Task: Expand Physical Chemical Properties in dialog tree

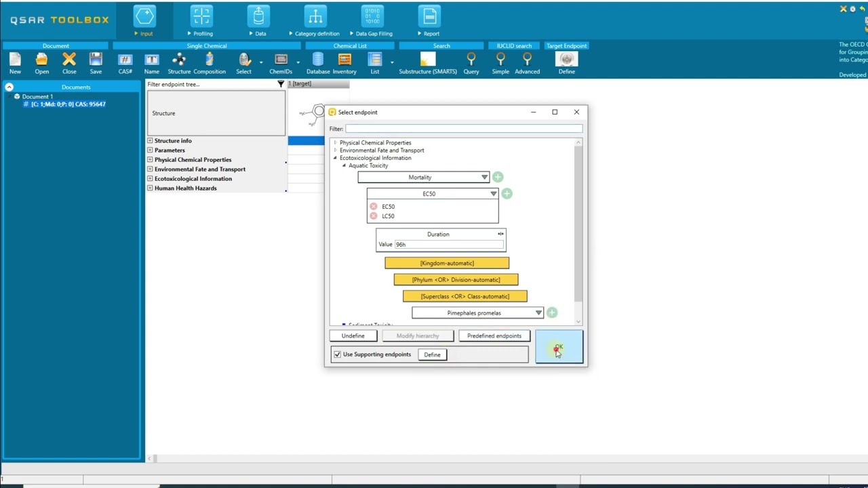Action: [335, 143]
